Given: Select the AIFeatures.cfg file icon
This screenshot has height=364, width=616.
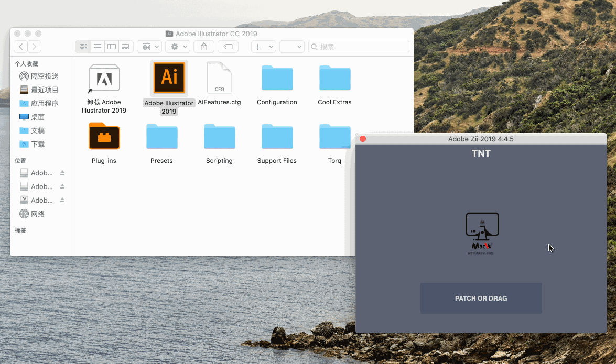Looking at the screenshot, I should (x=219, y=78).
